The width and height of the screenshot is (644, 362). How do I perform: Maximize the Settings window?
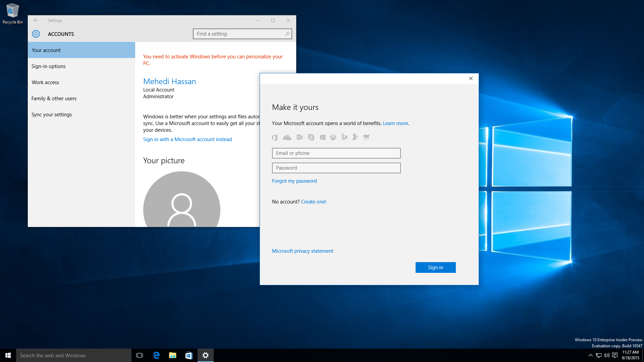point(273,20)
